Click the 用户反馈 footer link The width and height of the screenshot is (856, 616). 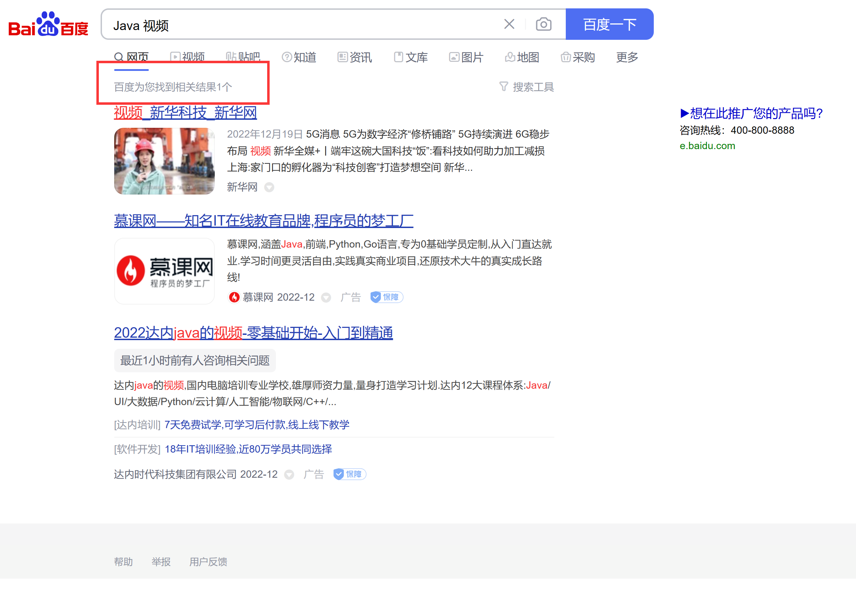click(208, 562)
